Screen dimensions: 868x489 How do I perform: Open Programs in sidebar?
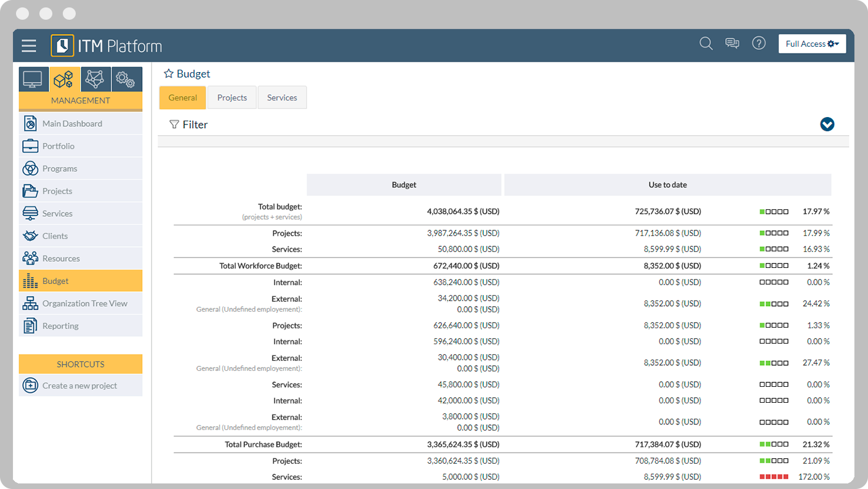point(81,168)
